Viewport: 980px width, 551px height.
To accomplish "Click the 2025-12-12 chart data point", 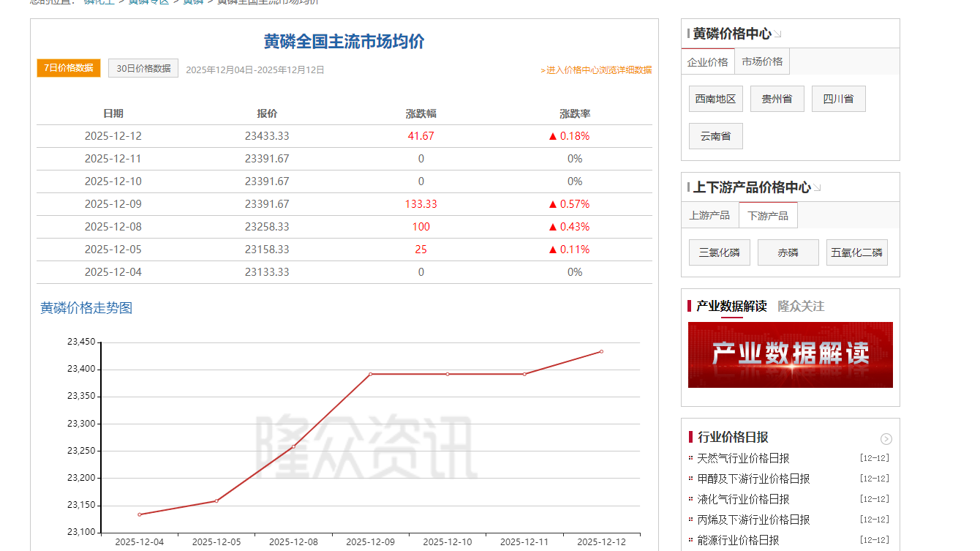I will 602,351.
